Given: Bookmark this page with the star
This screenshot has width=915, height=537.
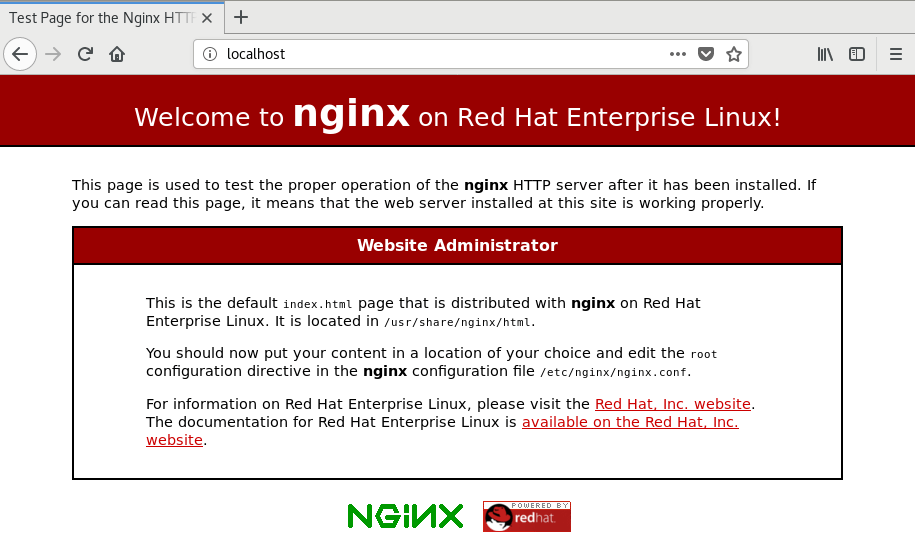Looking at the screenshot, I should 733,54.
